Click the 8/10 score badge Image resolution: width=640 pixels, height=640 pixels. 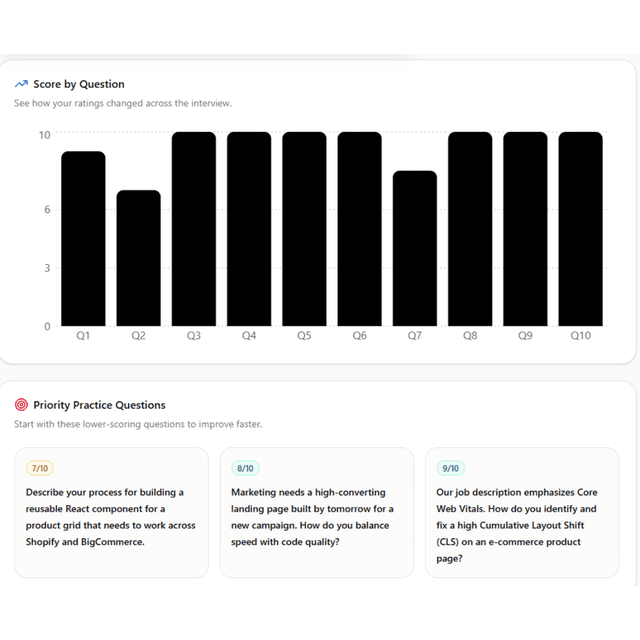click(245, 468)
